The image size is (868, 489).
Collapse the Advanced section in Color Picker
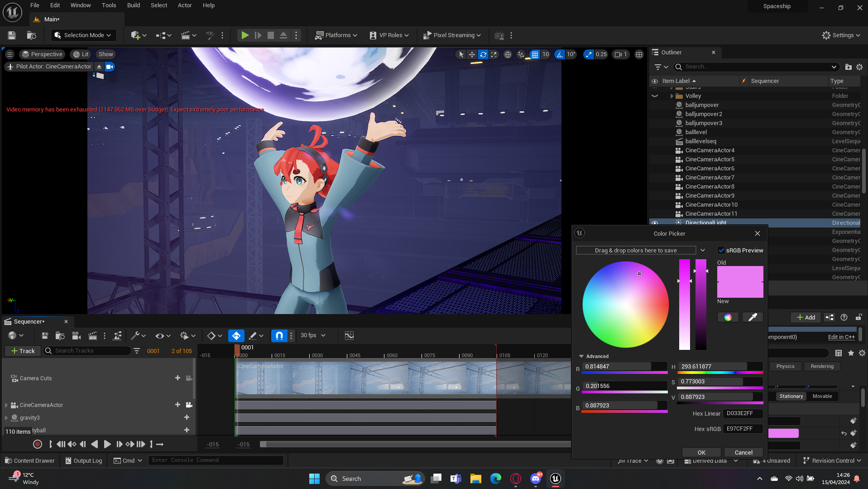tap(581, 356)
